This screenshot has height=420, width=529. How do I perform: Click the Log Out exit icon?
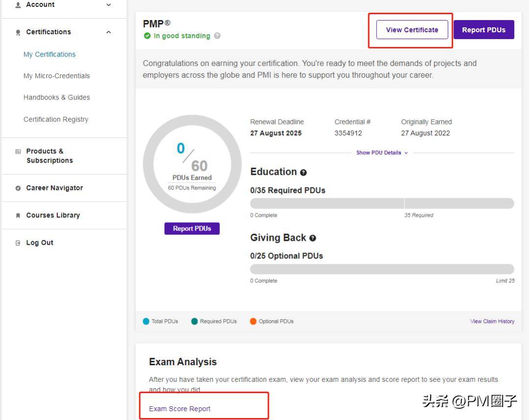tap(18, 243)
